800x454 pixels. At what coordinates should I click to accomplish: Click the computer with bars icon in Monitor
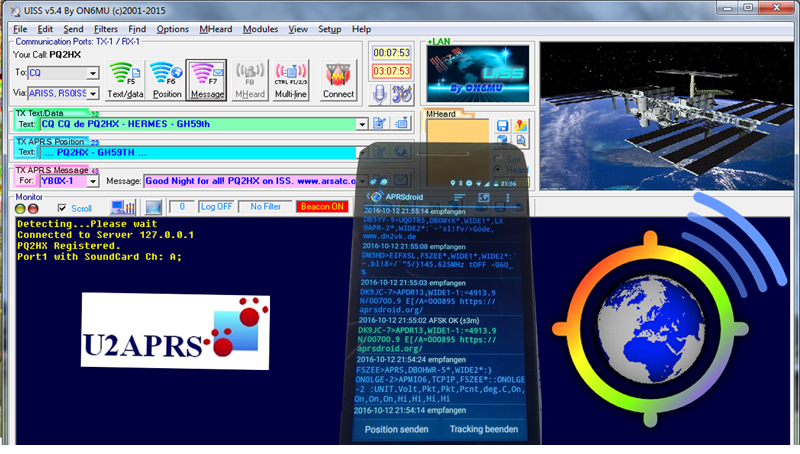coord(122,207)
